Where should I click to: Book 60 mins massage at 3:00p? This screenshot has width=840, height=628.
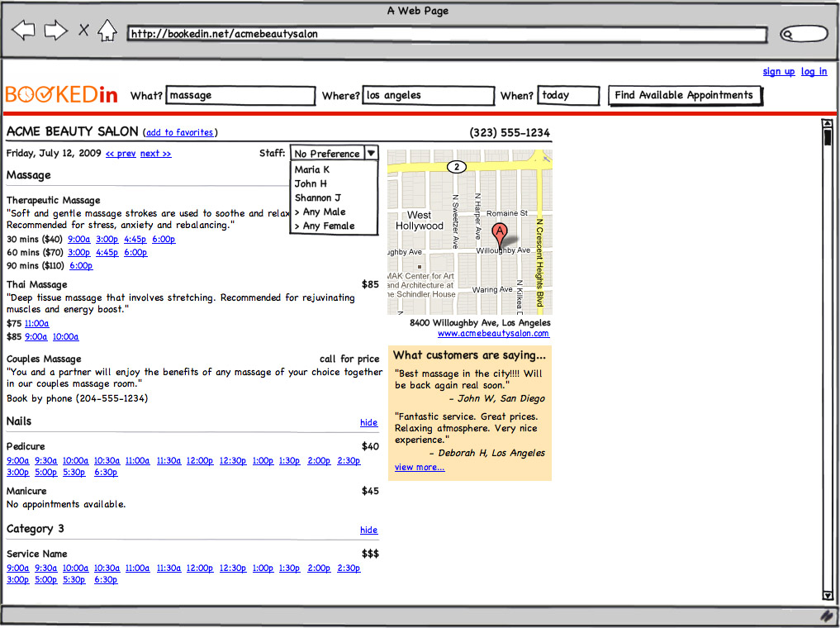(78, 252)
